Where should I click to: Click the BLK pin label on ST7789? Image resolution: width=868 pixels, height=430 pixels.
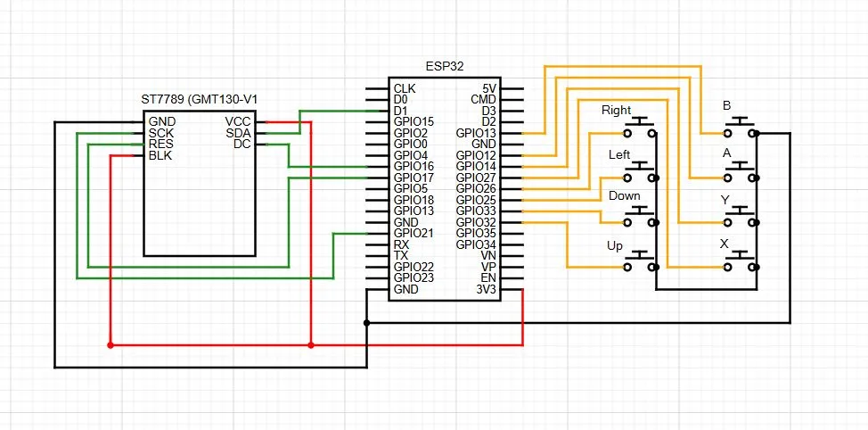point(160,156)
